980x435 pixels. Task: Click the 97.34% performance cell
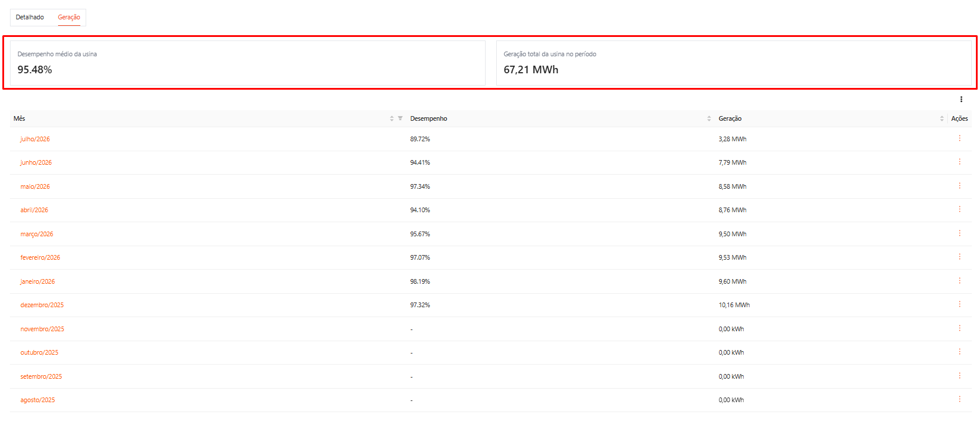click(420, 187)
